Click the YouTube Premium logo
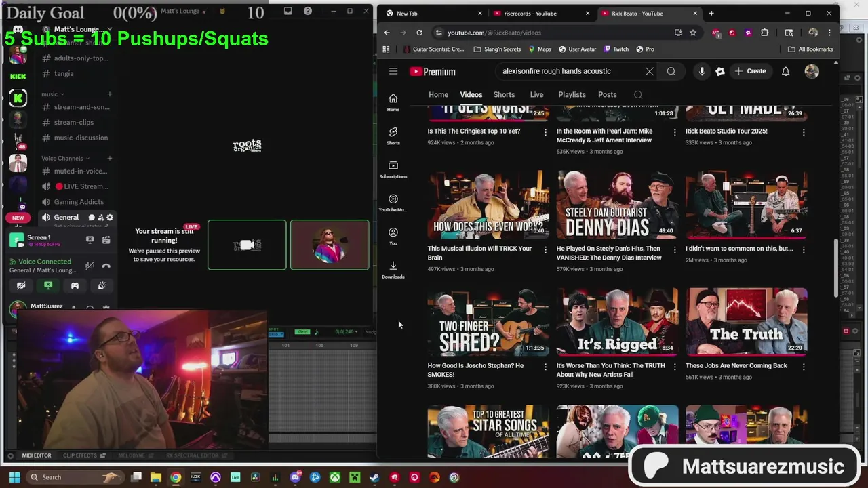This screenshot has height=488, width=868. pos(433,72)
